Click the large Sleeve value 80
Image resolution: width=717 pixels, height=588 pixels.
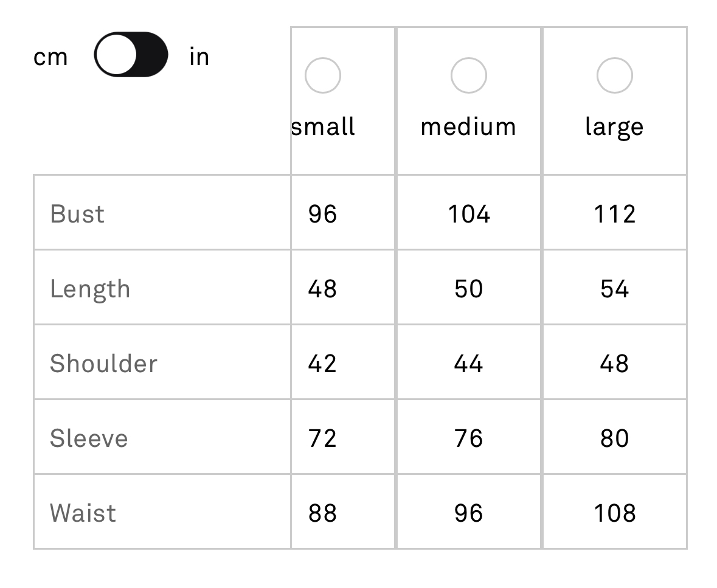coord(615,438)
